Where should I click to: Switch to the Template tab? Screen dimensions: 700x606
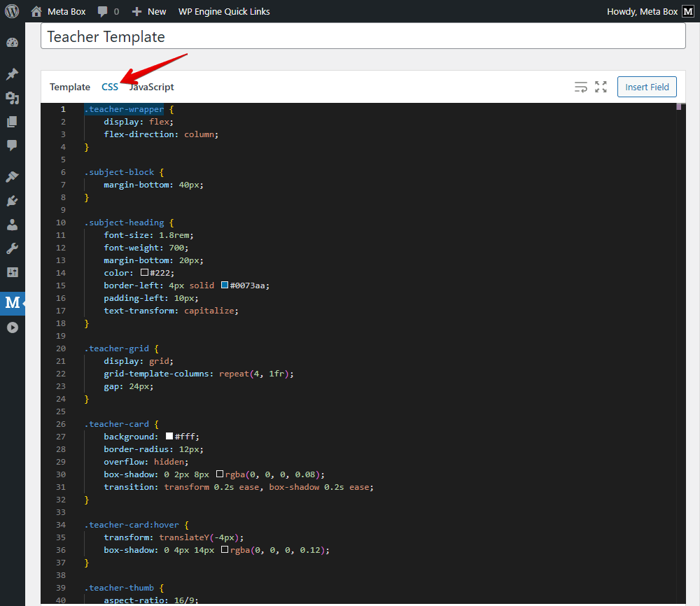(x=69, y=87)
